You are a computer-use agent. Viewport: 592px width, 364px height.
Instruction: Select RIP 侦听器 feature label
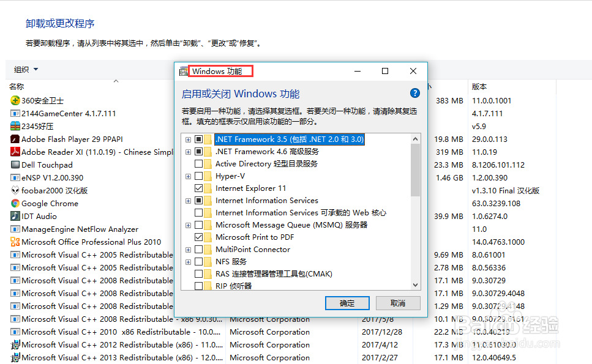pos(233,286)
